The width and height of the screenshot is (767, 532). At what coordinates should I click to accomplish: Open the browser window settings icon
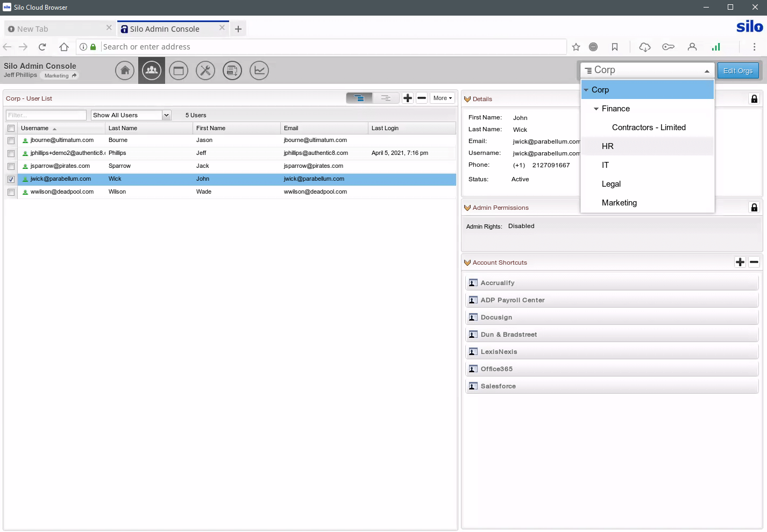179,70
